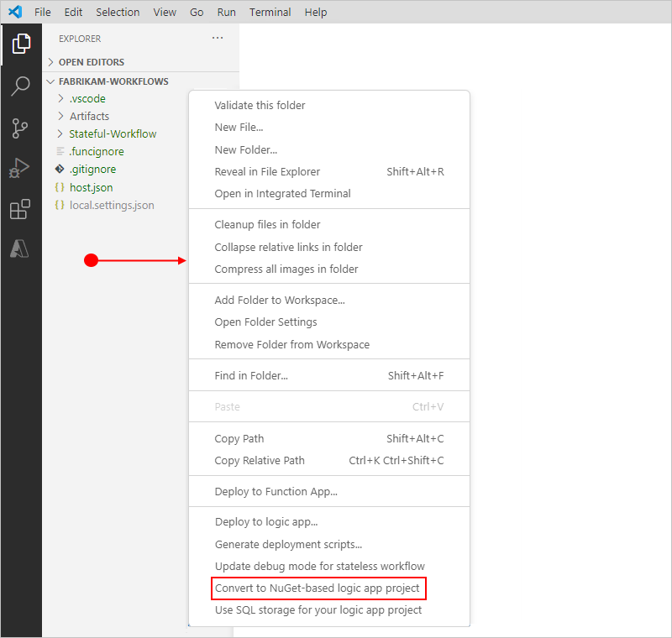Open the Terminal menu
Viewport: 672px width, 638px height.
point(269,12)
